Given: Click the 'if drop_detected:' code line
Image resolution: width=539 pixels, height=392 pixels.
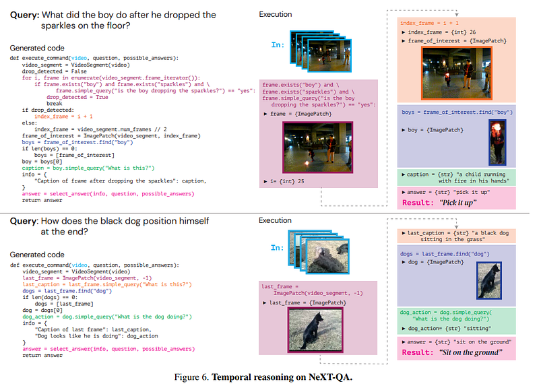Looking at the screenshot, I should (48, 110).
